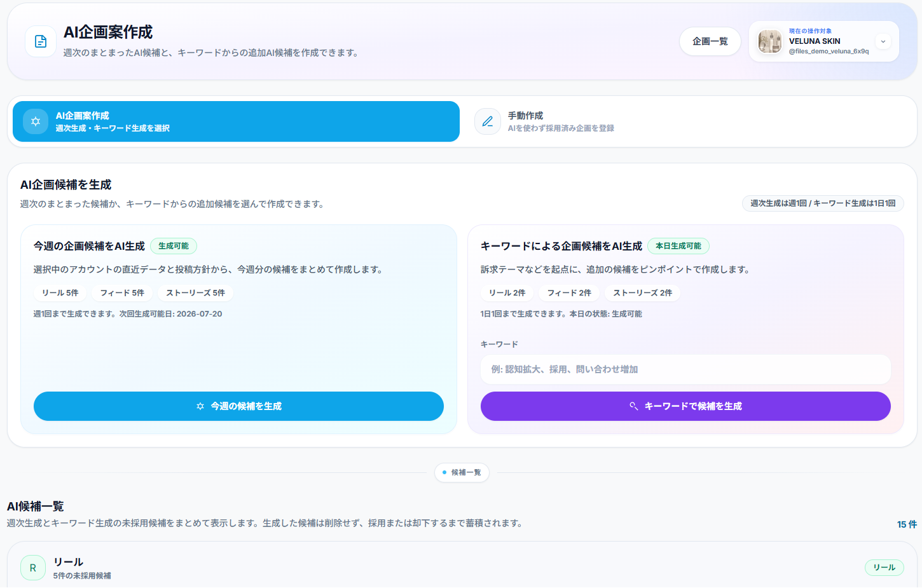
Task: Click the リール 2件 chip
Action: coord(507,293)
